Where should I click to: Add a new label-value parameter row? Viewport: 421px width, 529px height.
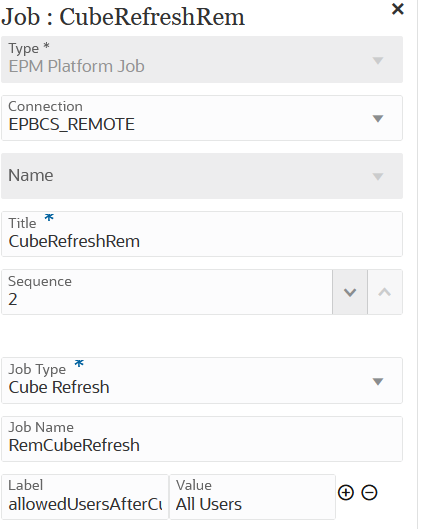(x=346, y=493)
